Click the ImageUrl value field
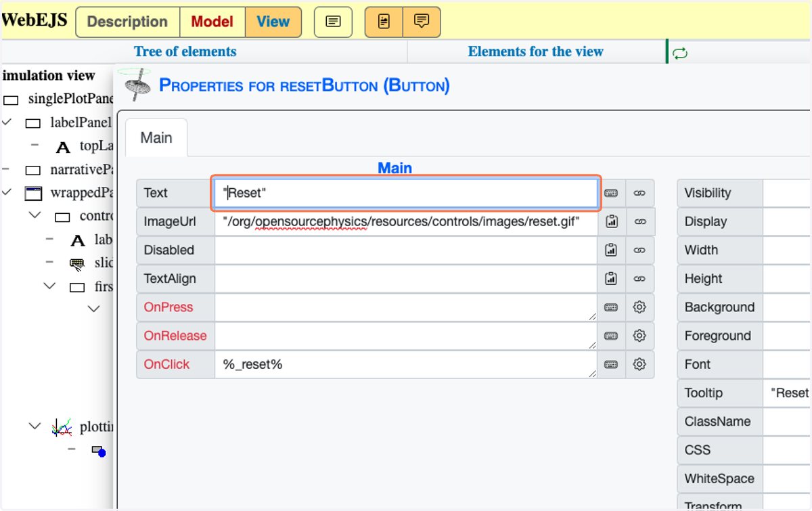Viewport: 812px width, 511px height. (x=406, y=221)
